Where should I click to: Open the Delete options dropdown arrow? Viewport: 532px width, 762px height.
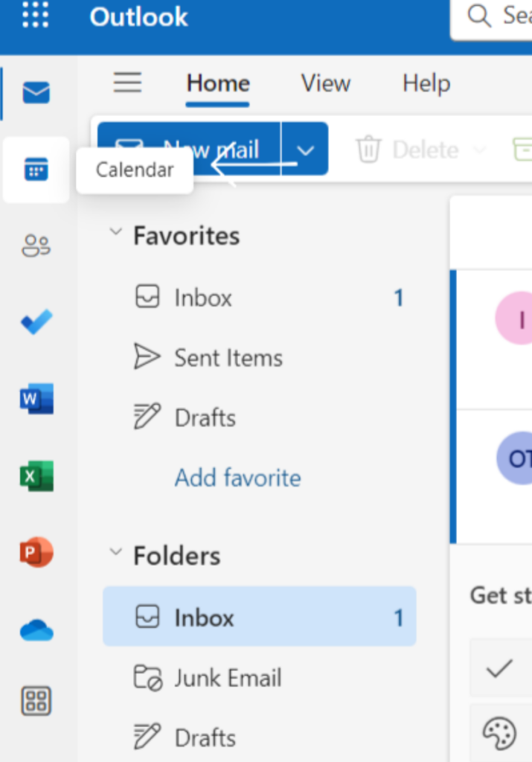point(479,149)
